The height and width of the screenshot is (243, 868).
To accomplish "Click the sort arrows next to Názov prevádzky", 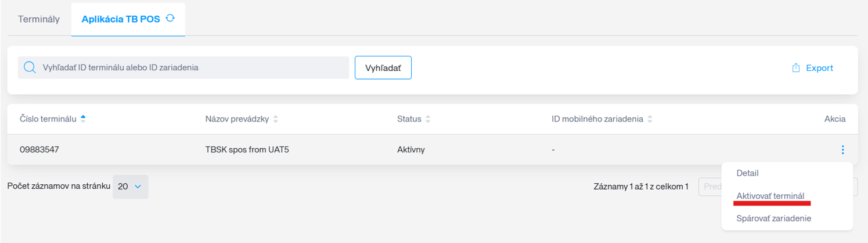I will (275, 119).
